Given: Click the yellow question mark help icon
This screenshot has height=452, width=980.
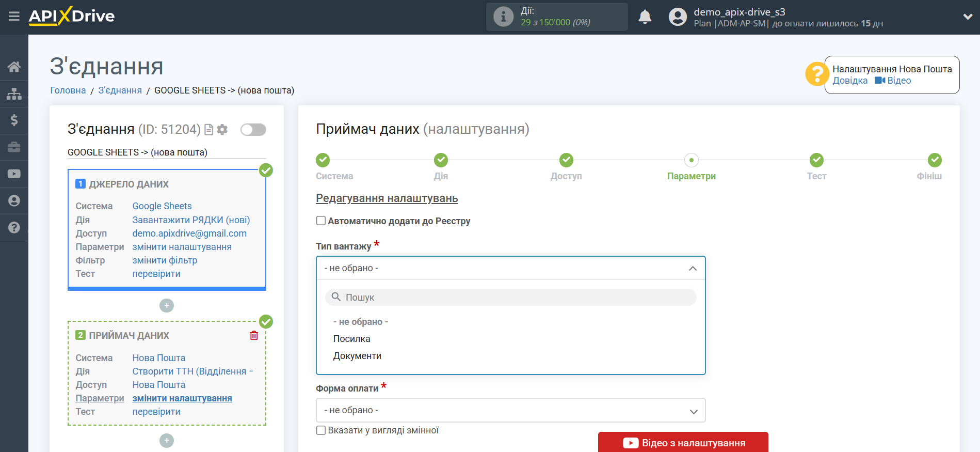Looking at the screenshot, I should [817, 74].
